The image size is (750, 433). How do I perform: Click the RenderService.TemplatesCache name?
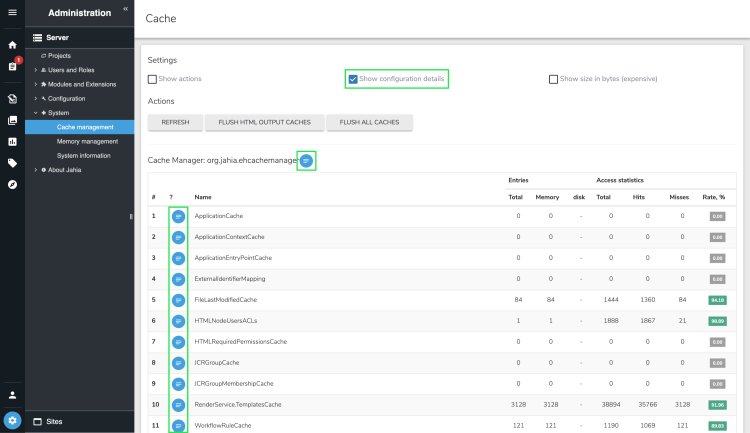(x=238, y=405)
